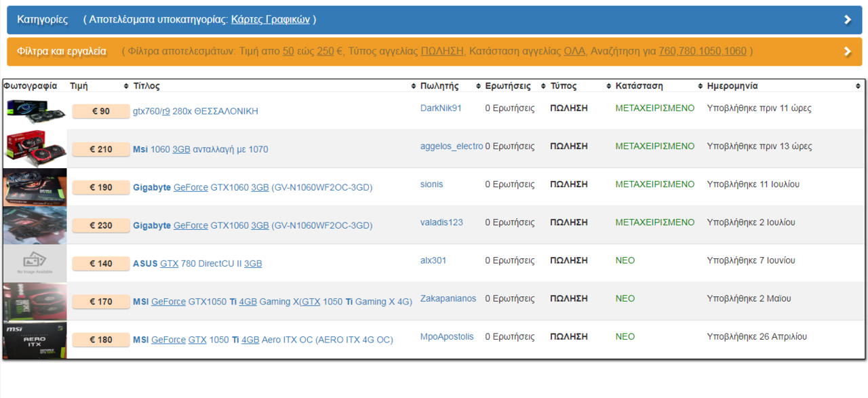Open MSI GeForce GTX1050 Ti Gaming X listing
The image size is (868, 398).
pos(273,302)
